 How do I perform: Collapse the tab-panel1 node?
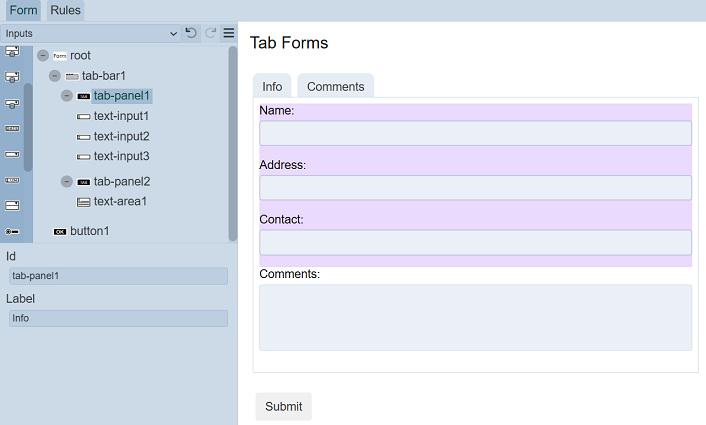(67, 96)
